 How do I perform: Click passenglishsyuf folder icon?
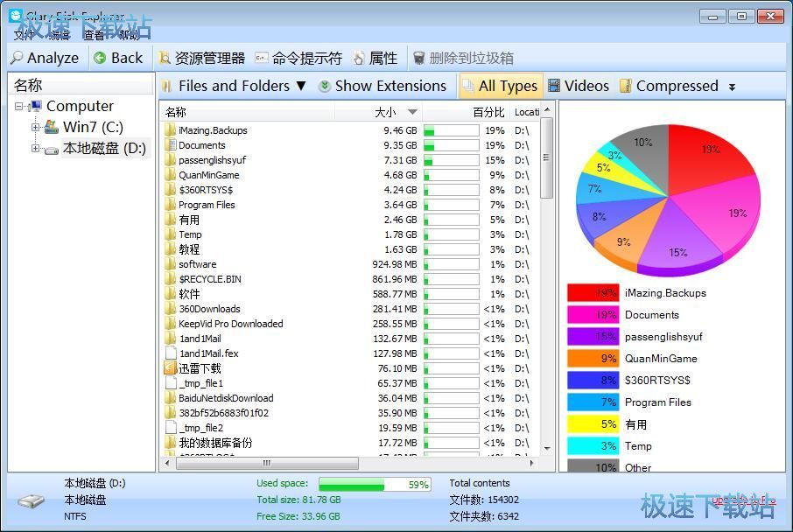click(x=171, y=160)
